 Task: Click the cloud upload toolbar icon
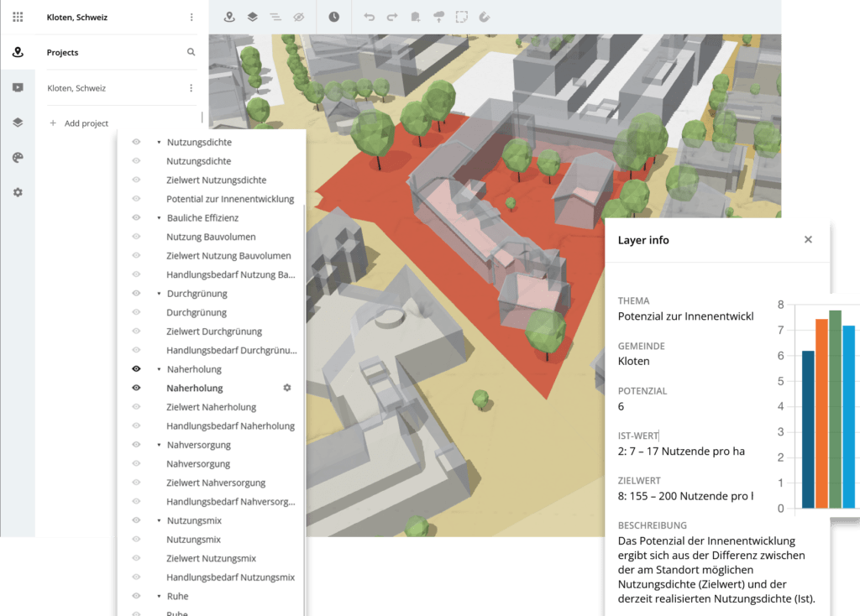[438, 17]
